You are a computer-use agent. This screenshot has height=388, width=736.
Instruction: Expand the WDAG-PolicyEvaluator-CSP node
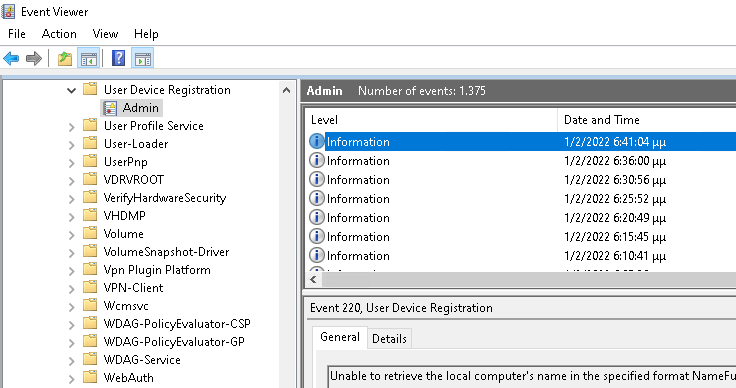[x=71, y=325]
